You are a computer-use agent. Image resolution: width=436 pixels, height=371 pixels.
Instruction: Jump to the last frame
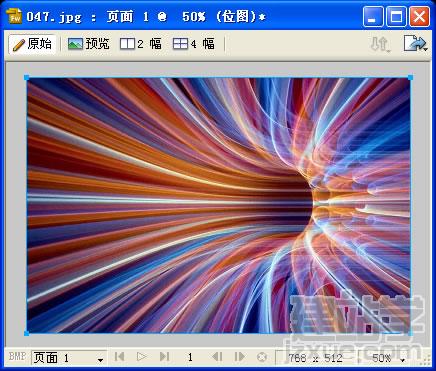(164, 357)
